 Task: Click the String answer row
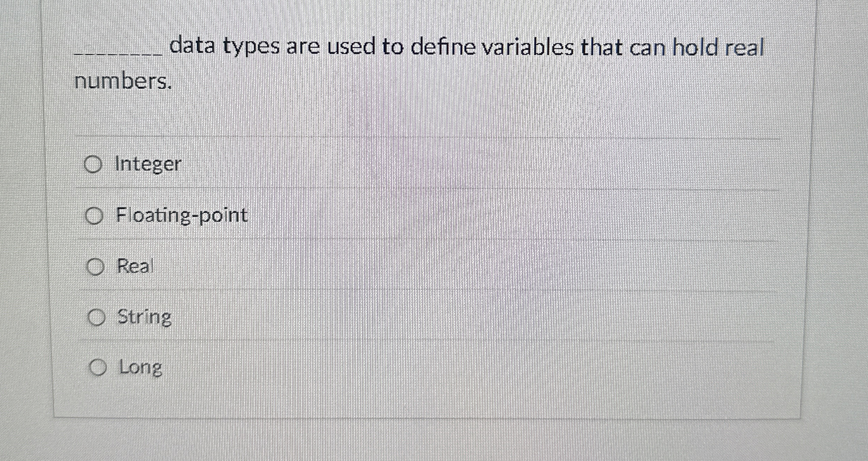pyautogui.click(x=387, y=317)
